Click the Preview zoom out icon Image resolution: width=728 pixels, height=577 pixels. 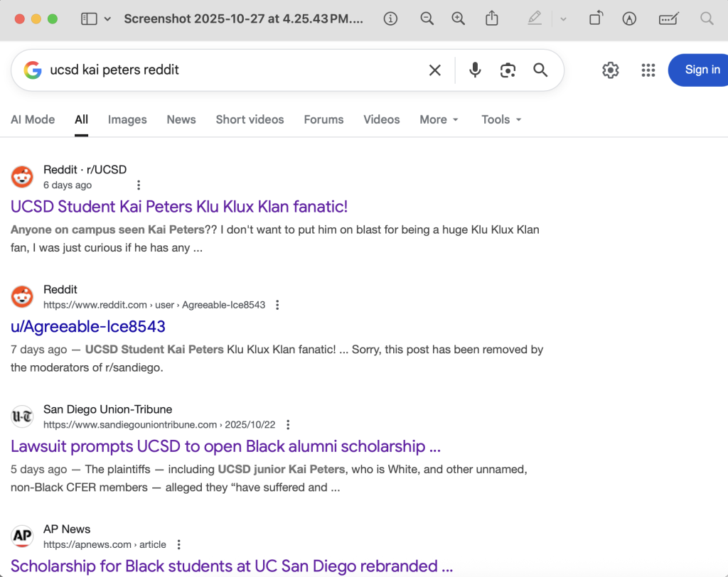pos(427,19)
